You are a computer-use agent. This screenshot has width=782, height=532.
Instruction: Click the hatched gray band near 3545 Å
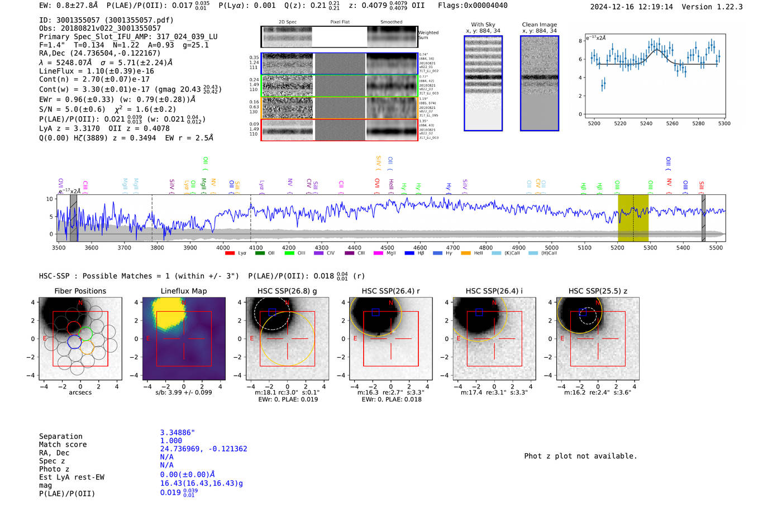73,218
